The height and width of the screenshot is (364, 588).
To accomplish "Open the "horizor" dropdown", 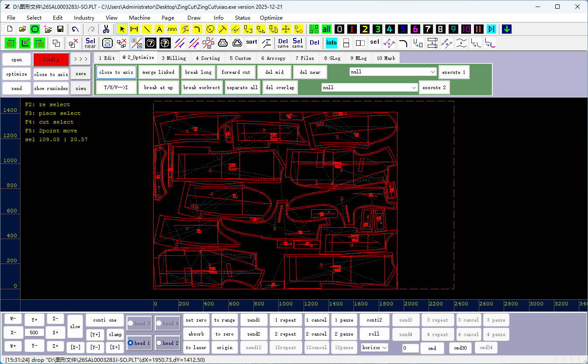I will [374, 348].
